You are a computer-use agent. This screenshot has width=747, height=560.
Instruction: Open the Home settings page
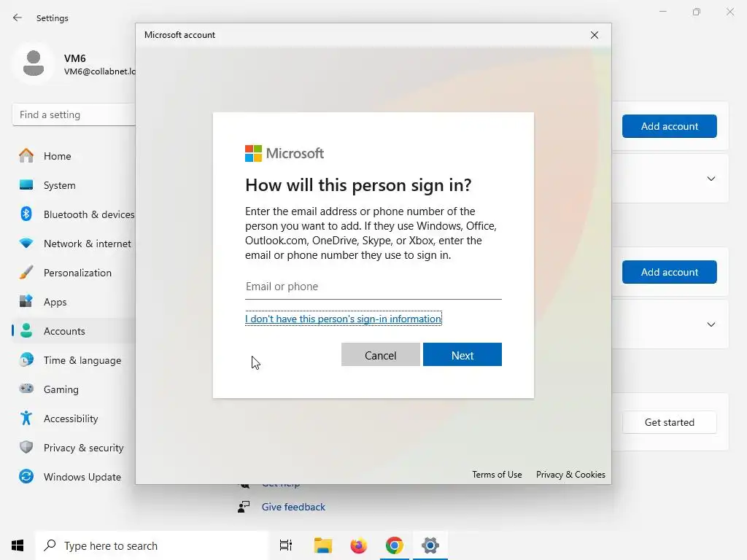pyautogui.click(x=57, y=156)
